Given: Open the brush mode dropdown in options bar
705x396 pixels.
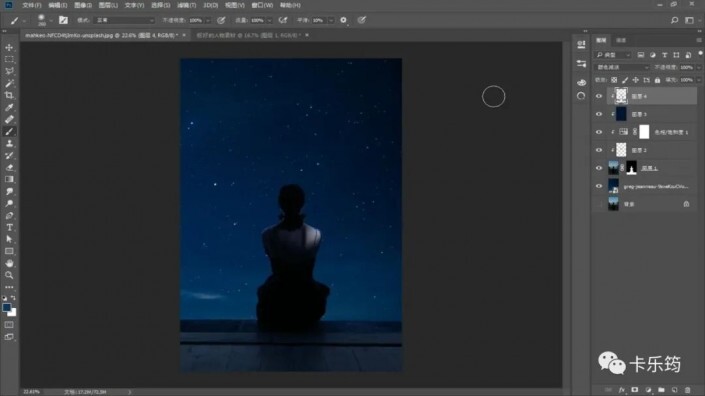Looking at the screenshot, I should [x=125, y=20].
